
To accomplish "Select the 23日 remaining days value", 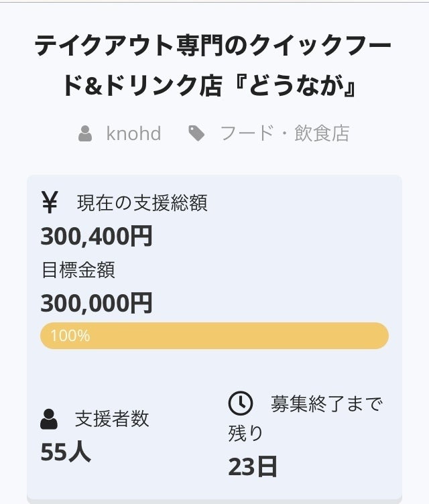I will tap(253, 466).
